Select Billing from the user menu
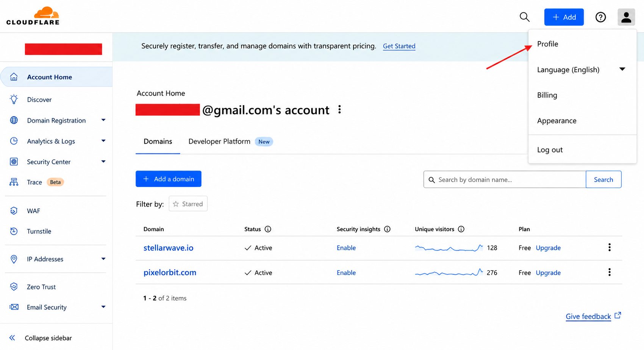This screenshot has height=350, width=644. click(x=547, y=95)
